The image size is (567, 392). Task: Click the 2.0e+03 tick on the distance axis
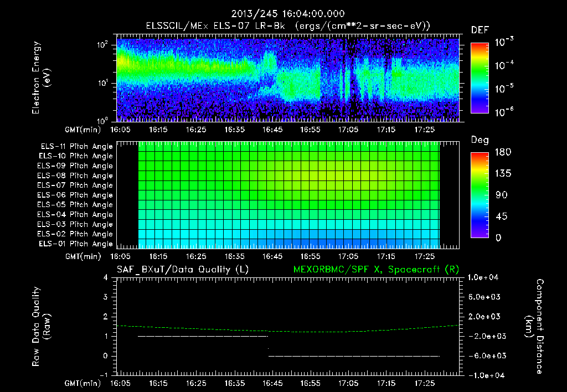(484, 317)
